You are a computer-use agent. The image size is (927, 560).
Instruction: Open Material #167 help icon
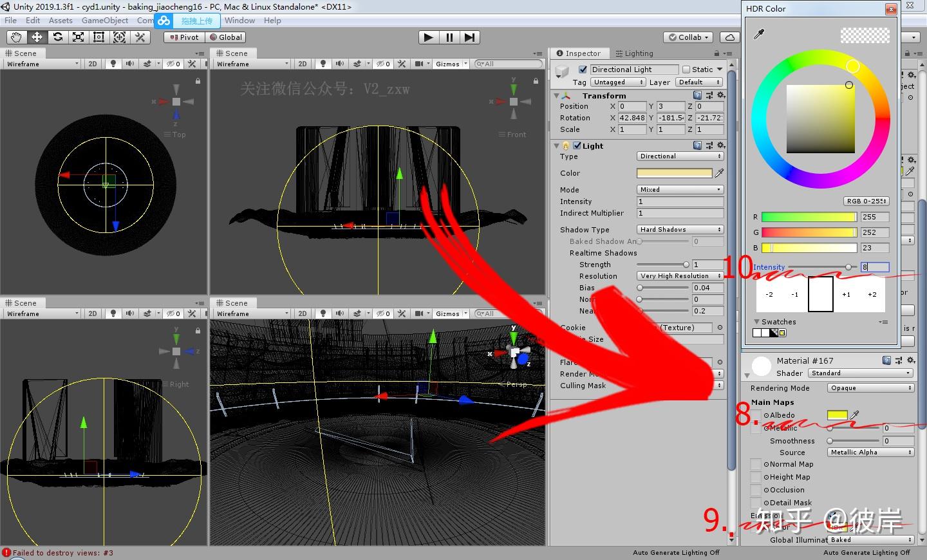click(886, 360)
